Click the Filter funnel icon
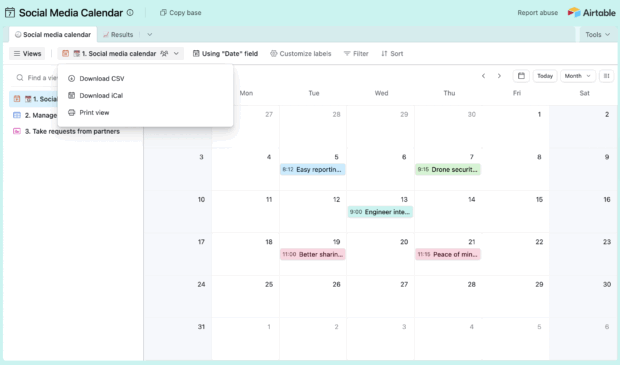620x365 pixels. (347, 53)
